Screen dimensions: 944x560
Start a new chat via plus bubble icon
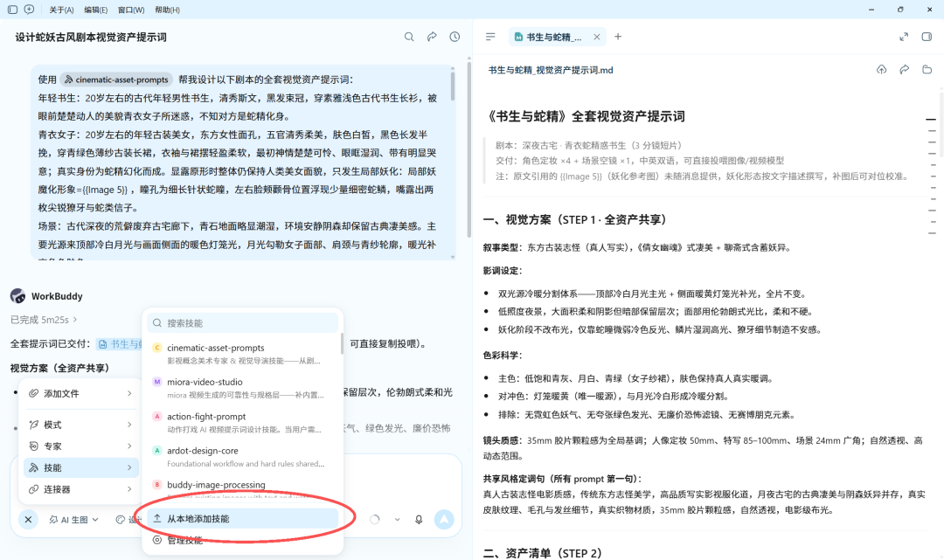(29, 10)
